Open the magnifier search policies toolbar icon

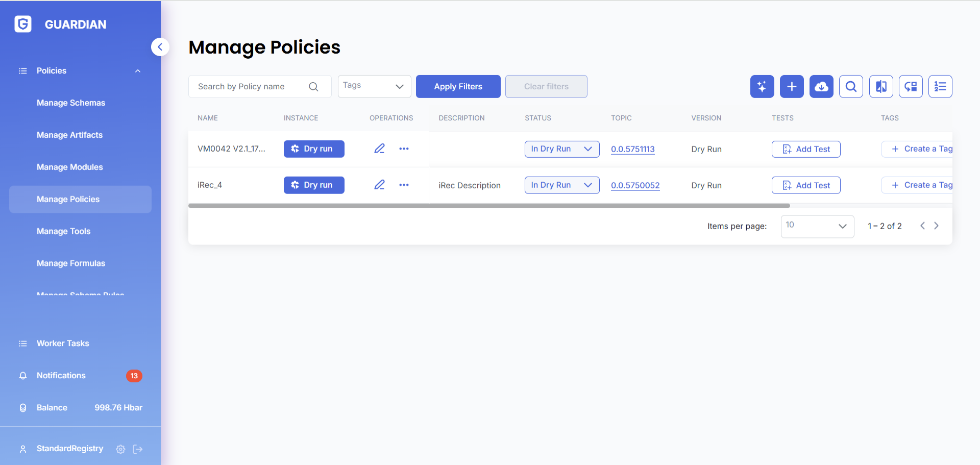click(850, 87)
